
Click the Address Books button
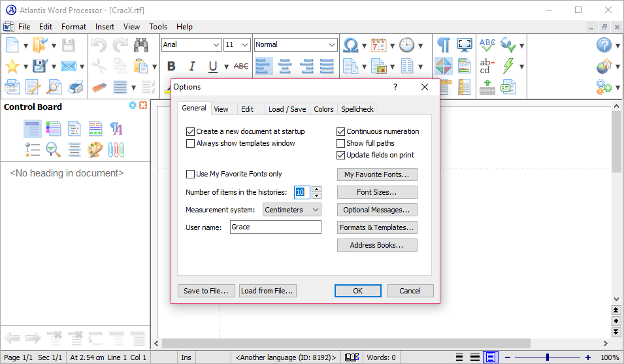377,245
